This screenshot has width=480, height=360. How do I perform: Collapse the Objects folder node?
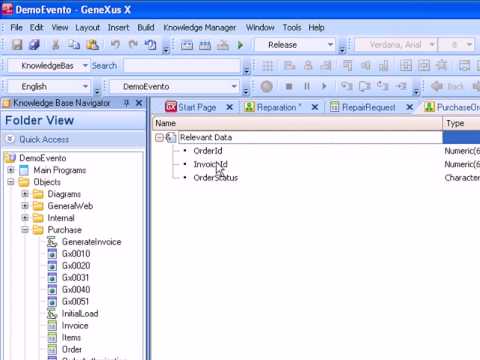(11, 182)
